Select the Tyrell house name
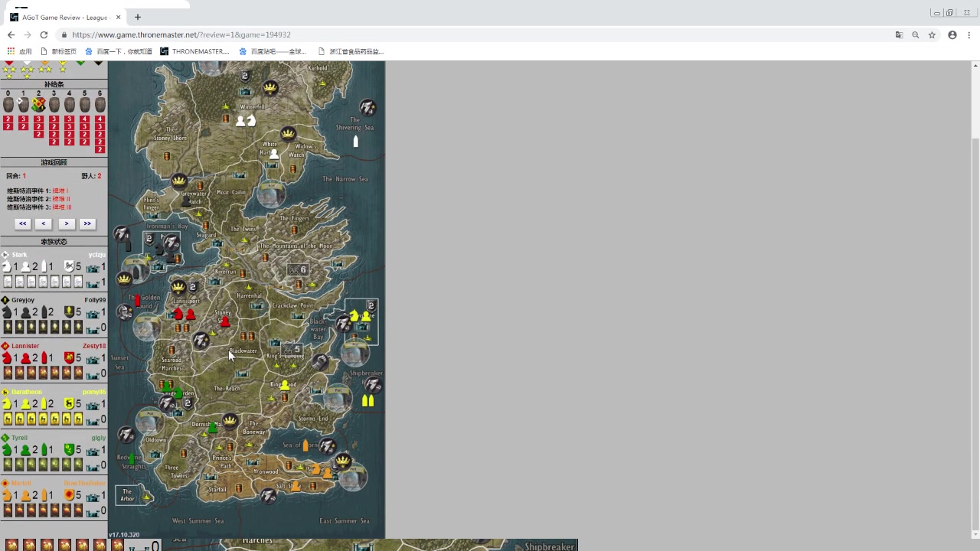Screen dimensions: 980x551 (x=19, y=438)
